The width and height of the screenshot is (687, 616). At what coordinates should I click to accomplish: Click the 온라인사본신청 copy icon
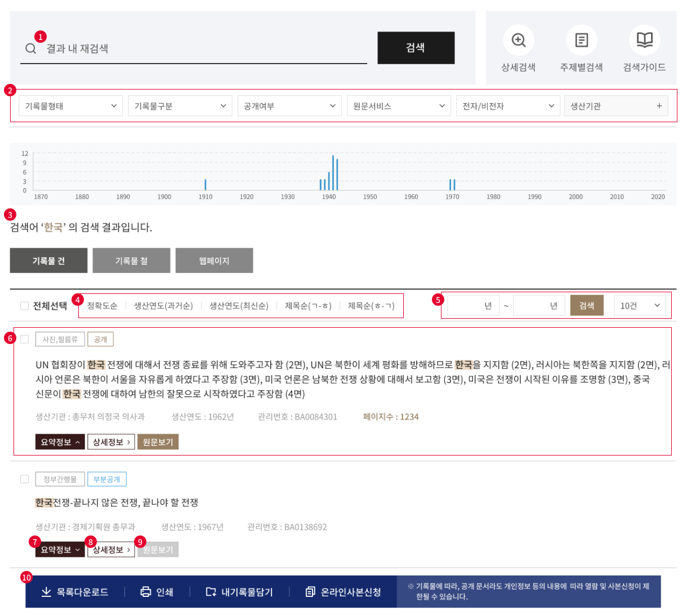click(310, 592)
